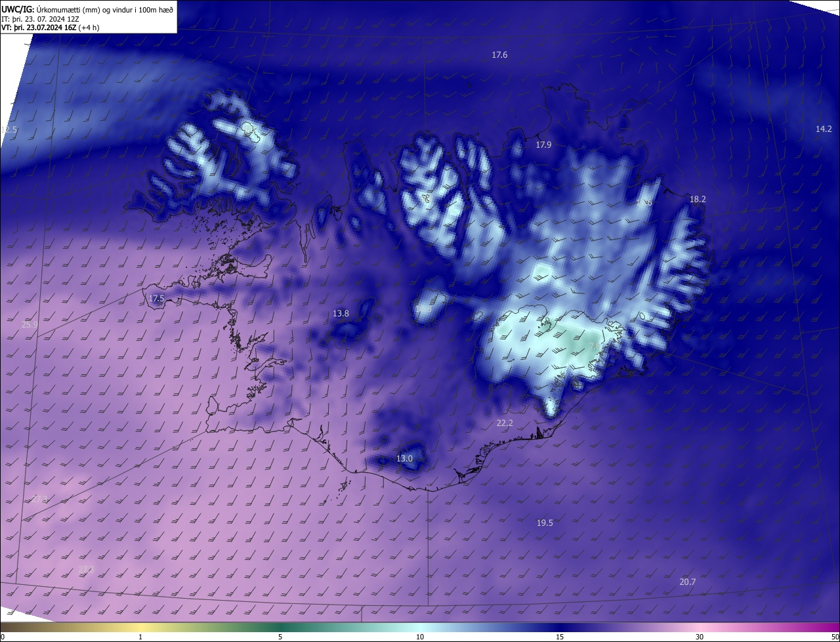Screen dimensions: 840x642
Task: Click the 17.9 value label on the map
Action: 543,144
